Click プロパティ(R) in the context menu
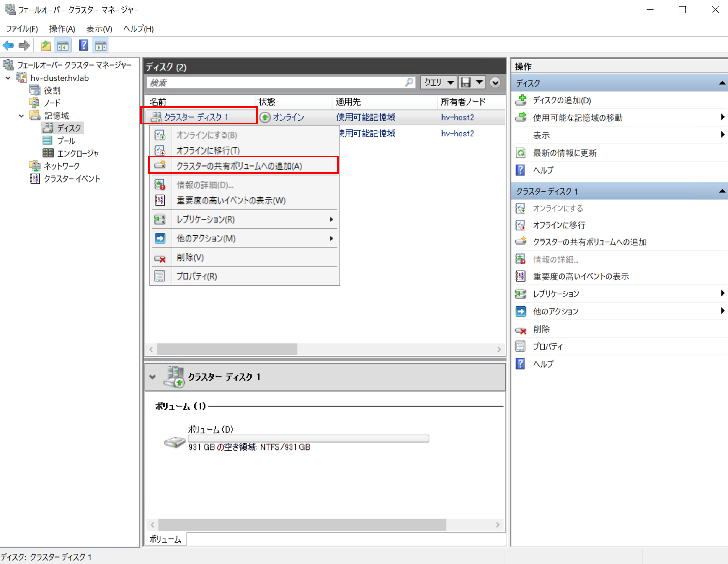The height and width of the screenshot is (564, 728). click(x=196, y=276)
